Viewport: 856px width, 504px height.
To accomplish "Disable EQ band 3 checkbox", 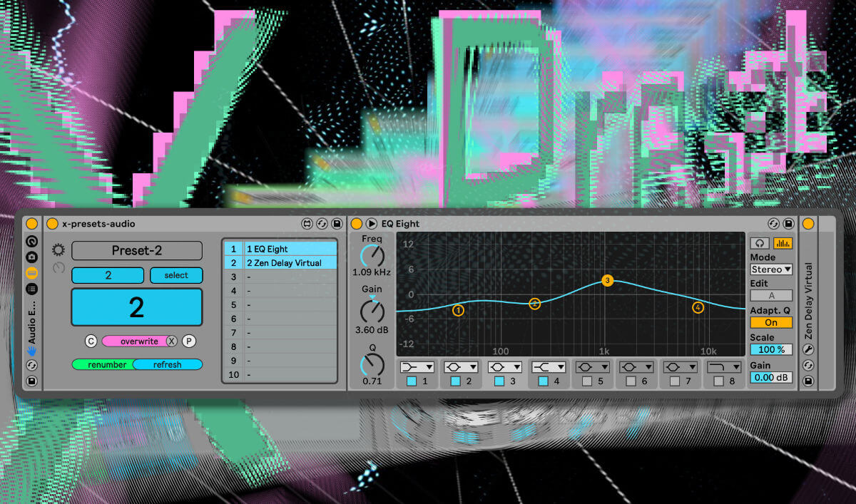I will [x=499, y=381].
